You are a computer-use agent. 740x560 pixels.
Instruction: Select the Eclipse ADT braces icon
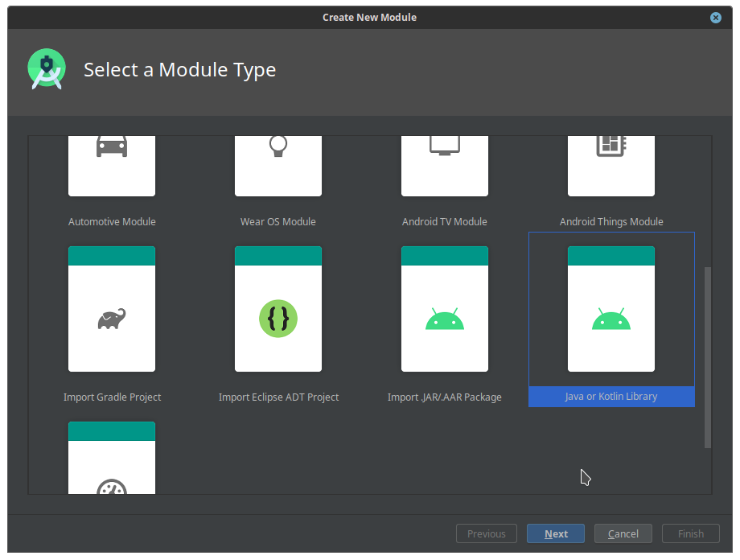(x=278, y=319)
